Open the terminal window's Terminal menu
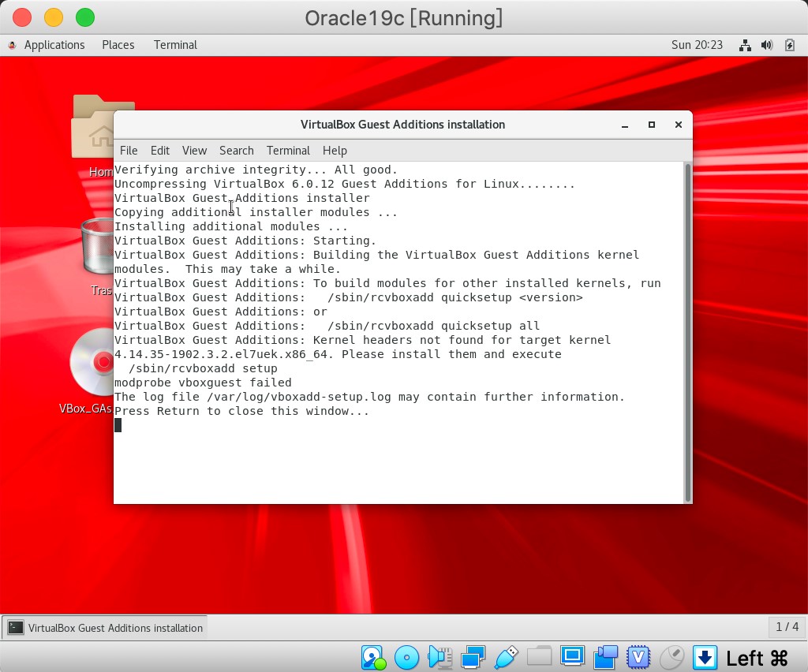Viewport: 808px width, 672px height. coord(288,151)
